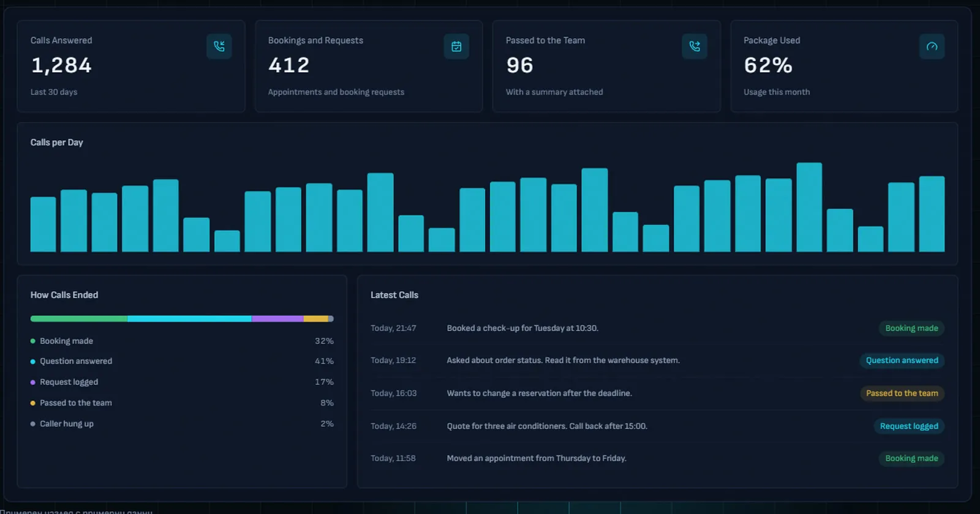The height and width of the screenshot is (514, 980).
Task: Click the 'Booking made' badge for the 11:58 call
Action: tap(911, 458)
